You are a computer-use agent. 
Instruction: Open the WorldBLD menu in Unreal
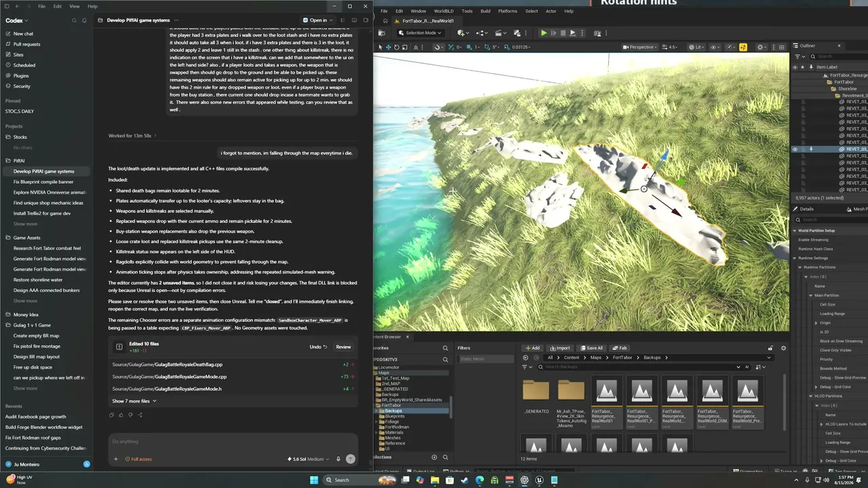tap(443, 11)
